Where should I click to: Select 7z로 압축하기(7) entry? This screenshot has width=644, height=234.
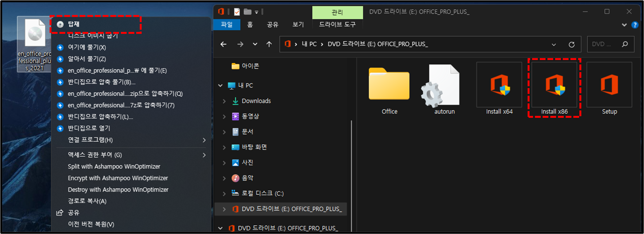(x=121, y=105)
